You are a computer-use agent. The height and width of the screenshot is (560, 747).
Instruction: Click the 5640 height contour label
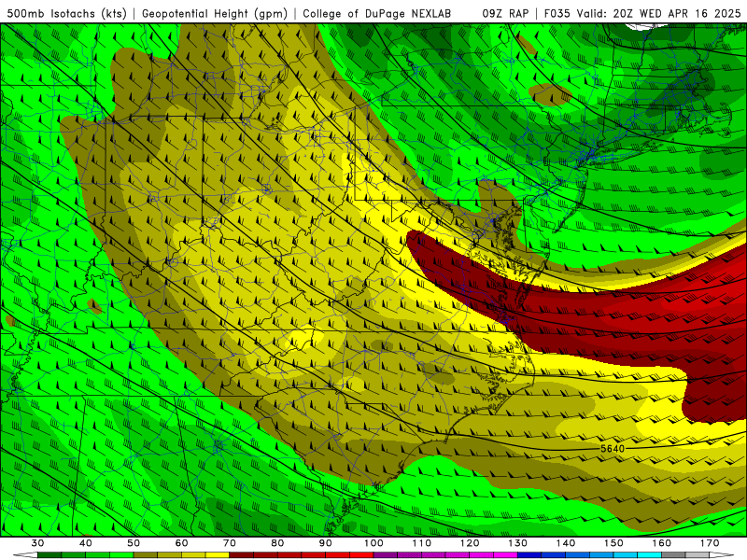pos(613,449)
